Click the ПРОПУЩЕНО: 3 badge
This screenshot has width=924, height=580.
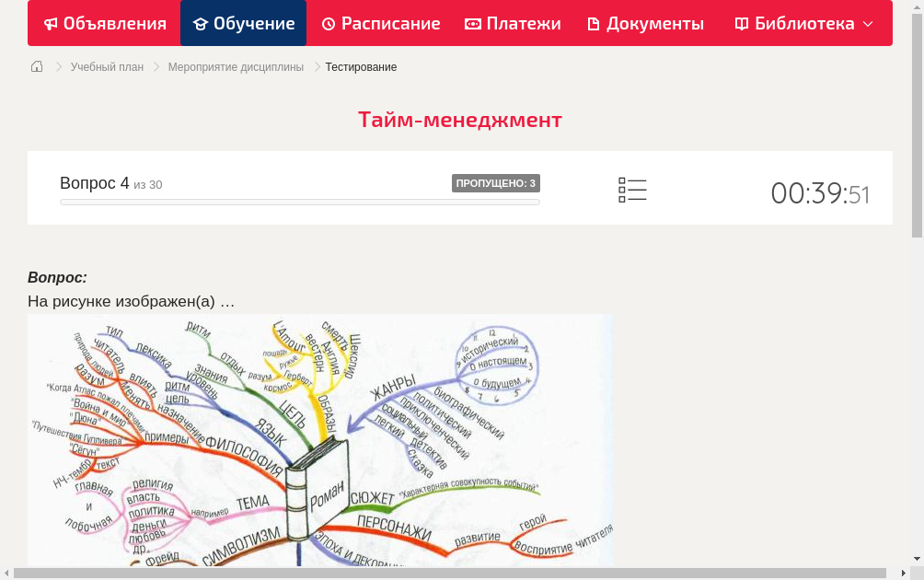click(497, 182)
